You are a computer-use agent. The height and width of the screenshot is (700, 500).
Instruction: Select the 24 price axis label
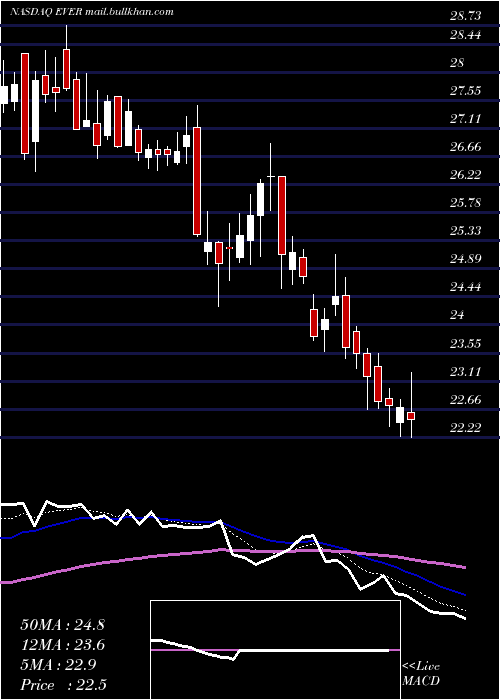pos(457,315)
